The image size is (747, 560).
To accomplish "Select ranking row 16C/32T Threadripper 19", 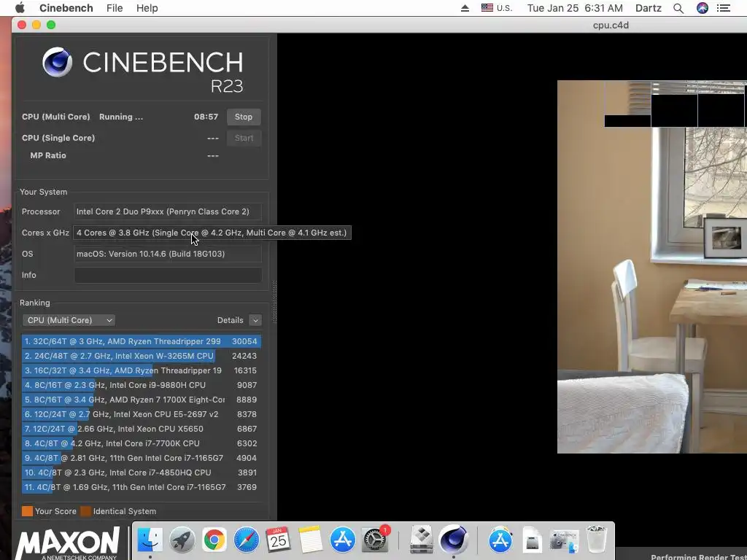I will pyautogui.click(x=141, y=370).
